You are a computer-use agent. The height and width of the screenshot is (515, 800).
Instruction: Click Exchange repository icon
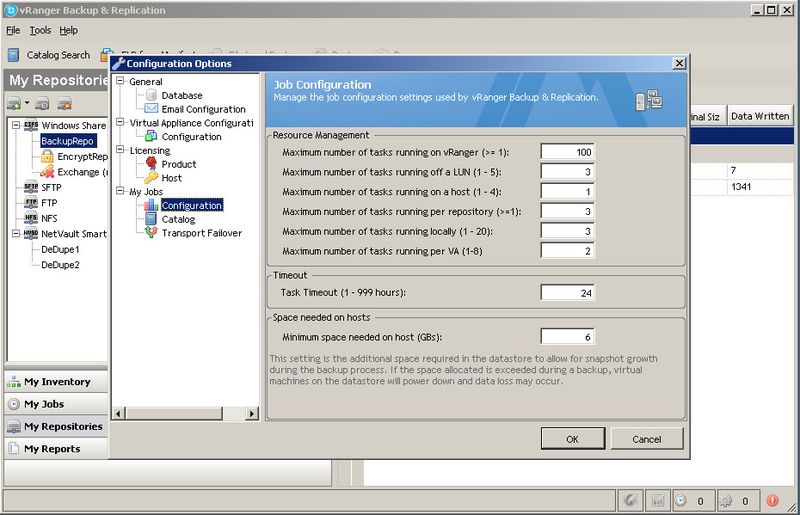(x=47, y=171)
